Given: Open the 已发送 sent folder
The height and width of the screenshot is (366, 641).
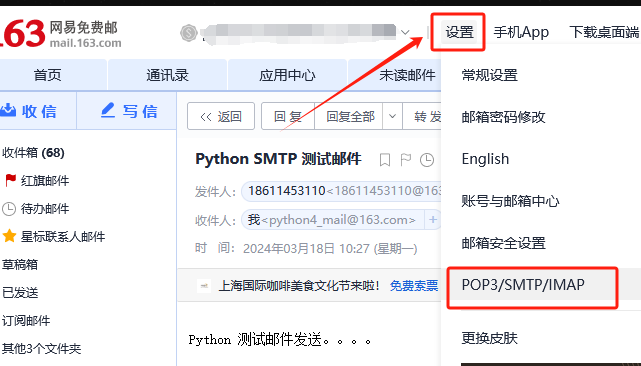Looking at the screenshot, I should [x=20, y=292].
